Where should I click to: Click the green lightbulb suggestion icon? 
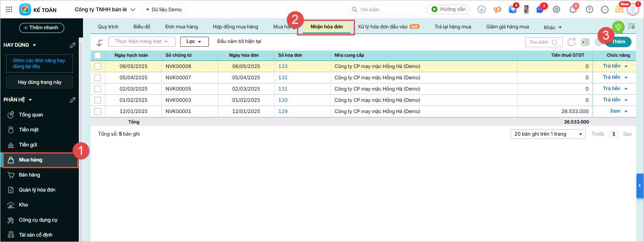click(x=618, y=27)
